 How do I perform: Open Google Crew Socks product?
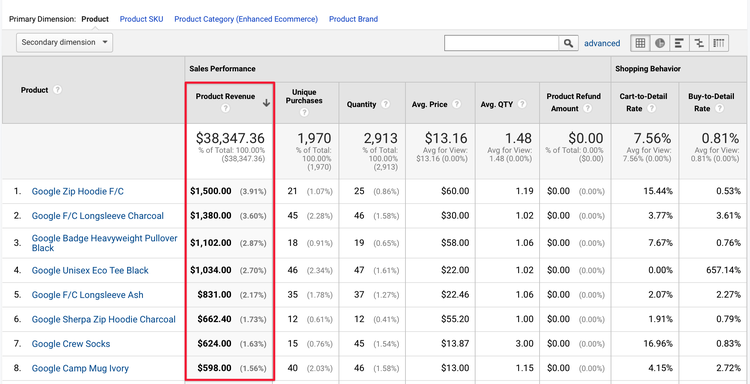(x=71, y=344)
